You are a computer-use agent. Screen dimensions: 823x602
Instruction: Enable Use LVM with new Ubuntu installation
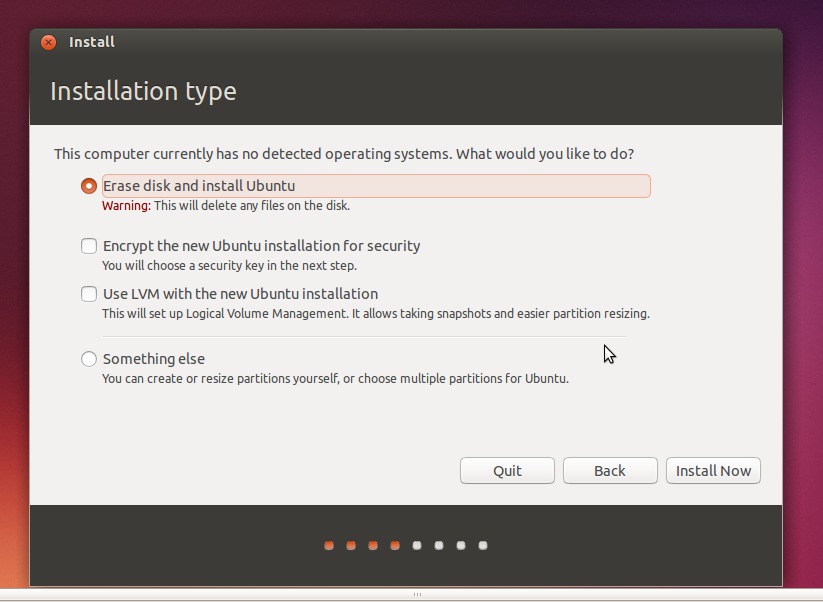(89, 293)
